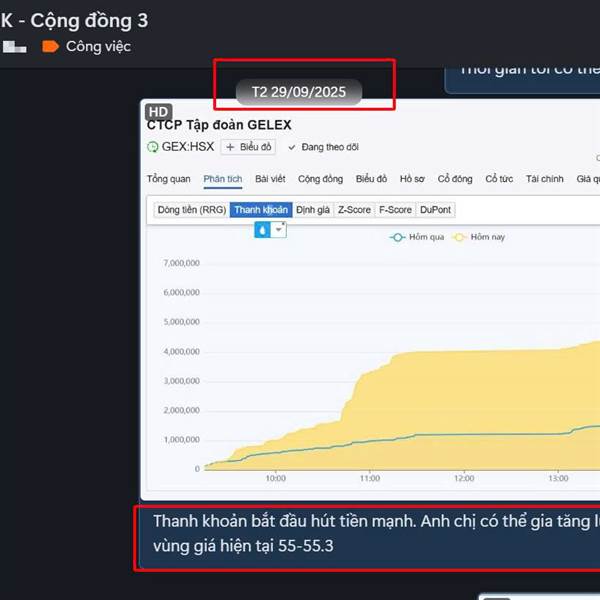Expand the dropdown arrow beside the drop icon

pos(279,230)
